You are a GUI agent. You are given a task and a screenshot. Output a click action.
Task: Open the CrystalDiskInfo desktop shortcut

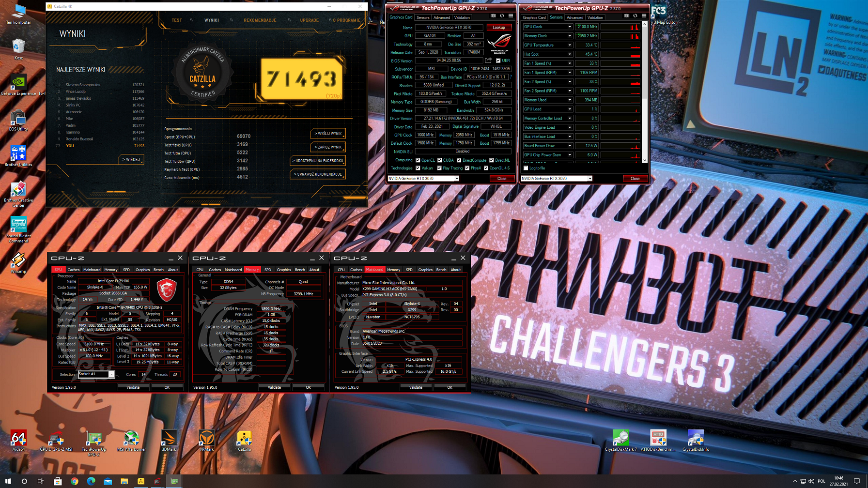696,441
